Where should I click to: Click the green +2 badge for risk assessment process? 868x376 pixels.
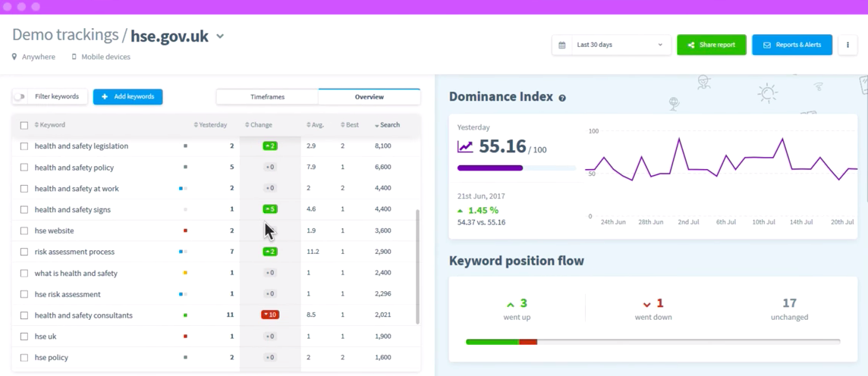point(270,252)
